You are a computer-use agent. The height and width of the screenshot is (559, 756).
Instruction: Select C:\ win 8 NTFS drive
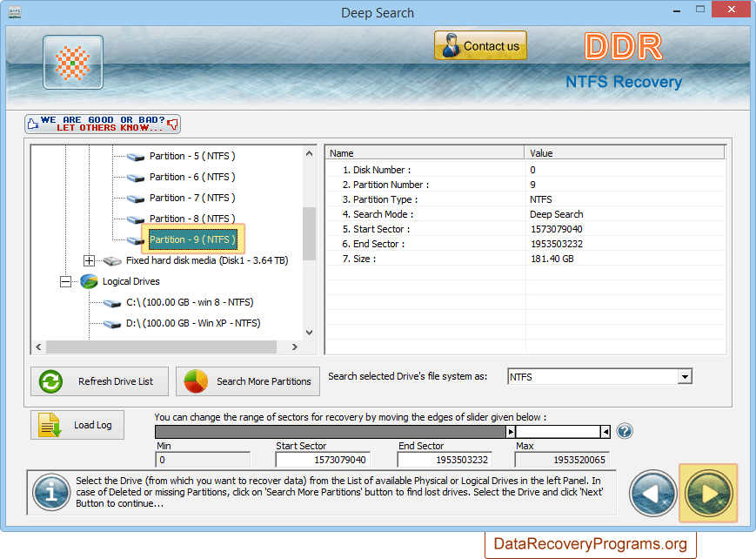(190, 302)
